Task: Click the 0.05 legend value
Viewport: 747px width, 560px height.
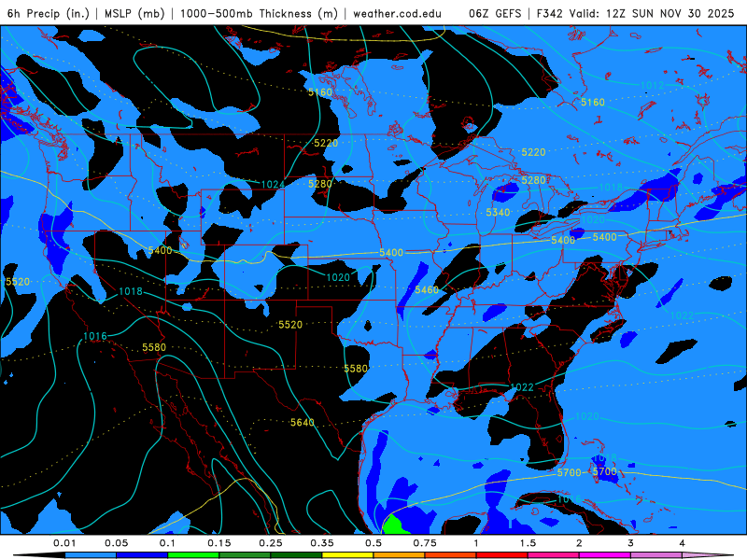Action: point(116,543)
